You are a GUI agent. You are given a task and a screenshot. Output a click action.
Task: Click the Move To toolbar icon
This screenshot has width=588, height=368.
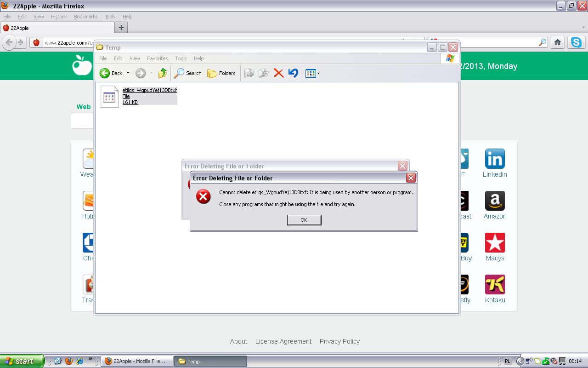[249, 73]
